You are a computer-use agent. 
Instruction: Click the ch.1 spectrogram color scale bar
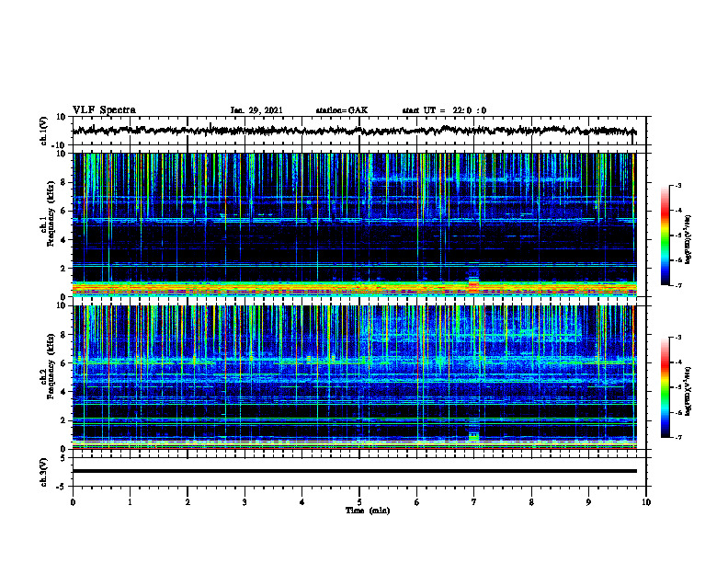tap(665, 236)
